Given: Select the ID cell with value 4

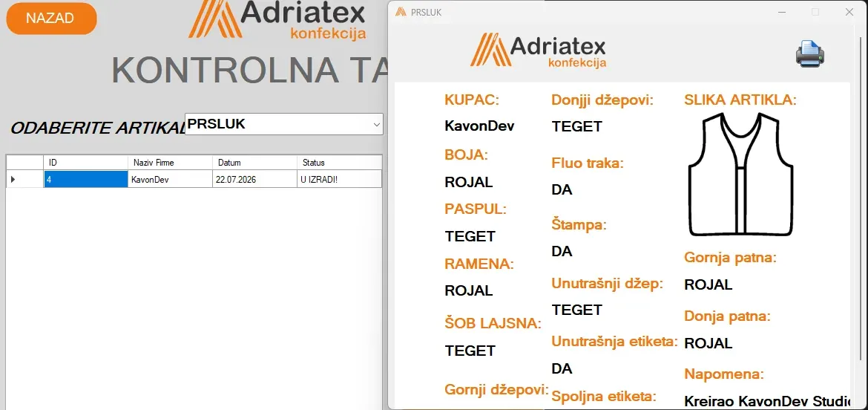Looking at the screenshot, I should click(85, 180).
